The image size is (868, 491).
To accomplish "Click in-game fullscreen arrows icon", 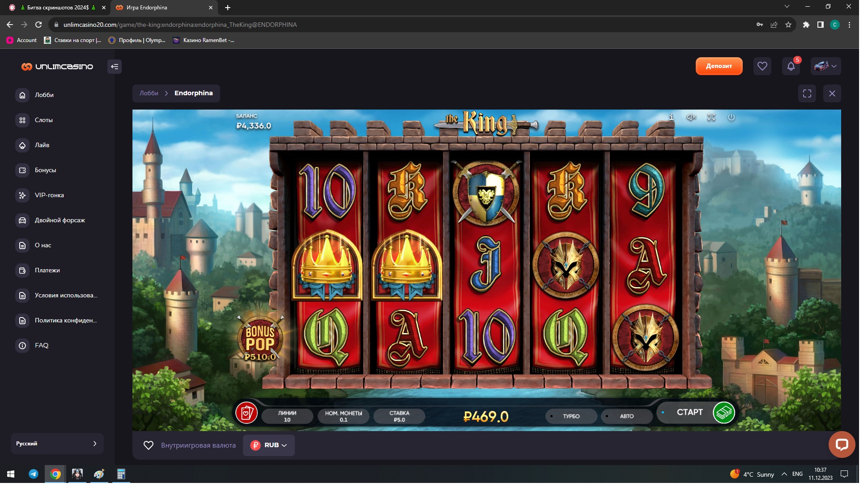I will (711, 117).
